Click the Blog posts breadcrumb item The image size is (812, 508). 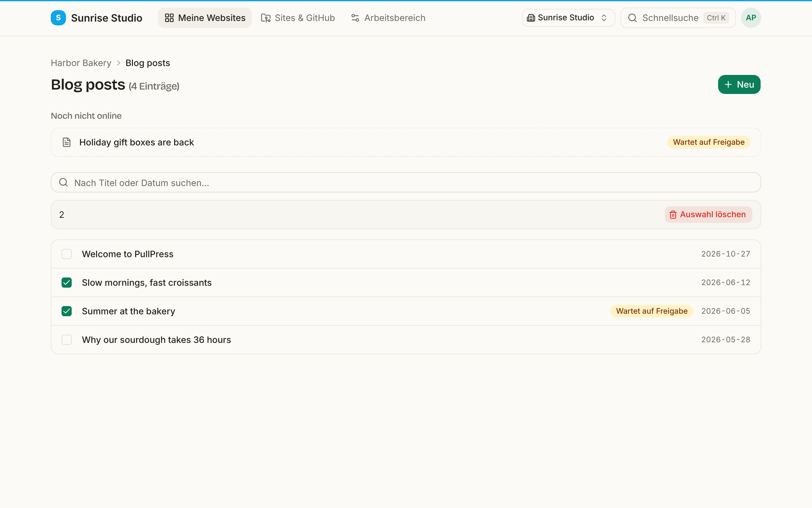(x=147, y=63)
